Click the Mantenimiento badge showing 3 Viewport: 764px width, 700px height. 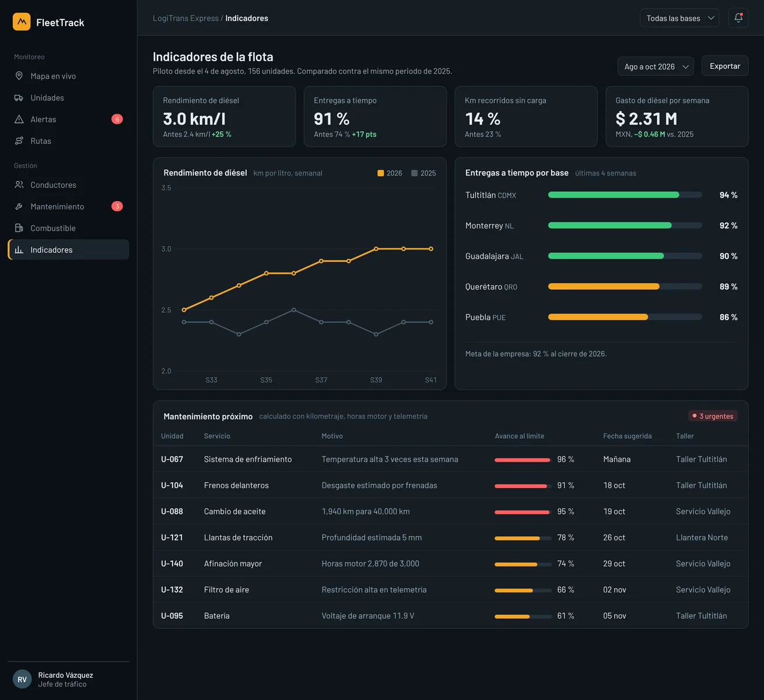[x=117, y=206]
